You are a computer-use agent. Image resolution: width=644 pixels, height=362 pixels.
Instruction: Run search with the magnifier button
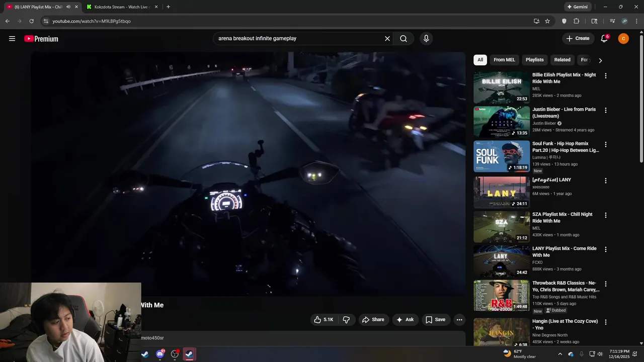(x=404, y=39)
